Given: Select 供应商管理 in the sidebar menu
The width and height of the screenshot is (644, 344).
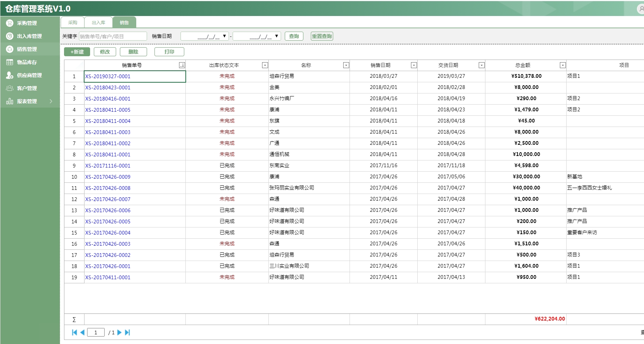Looking at the screenshot, I should click(x=29, y=75).
